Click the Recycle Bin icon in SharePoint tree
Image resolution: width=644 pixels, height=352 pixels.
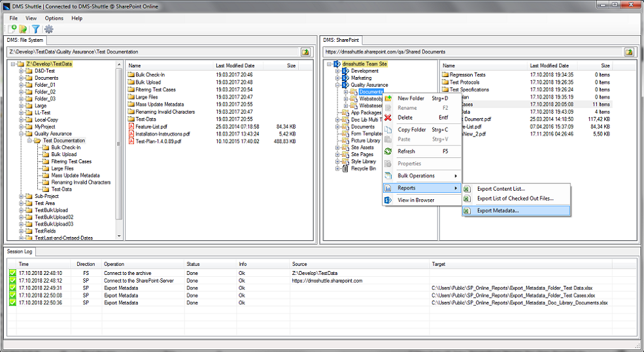coord(345,168)
